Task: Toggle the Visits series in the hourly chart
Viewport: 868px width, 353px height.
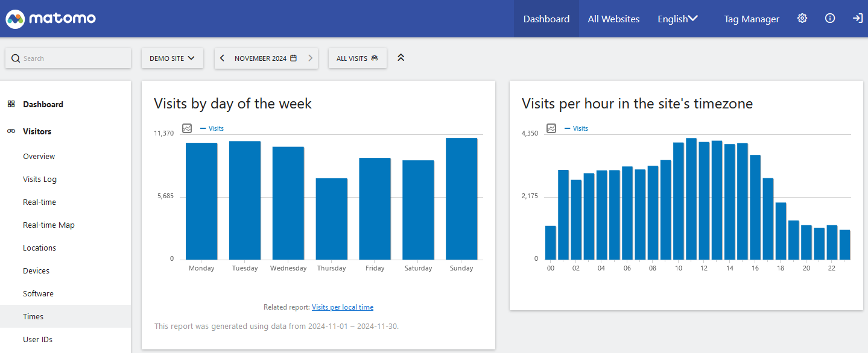Action: click(x=577, y=128)
